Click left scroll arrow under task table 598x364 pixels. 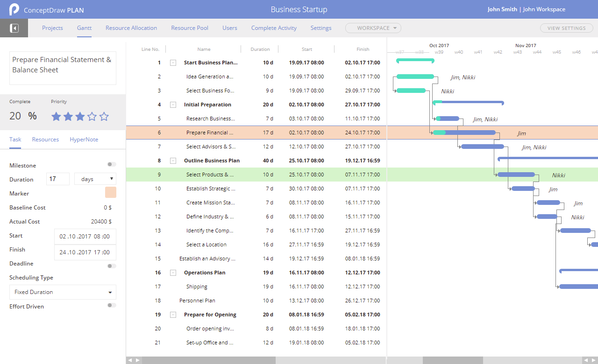pos(130,360)
